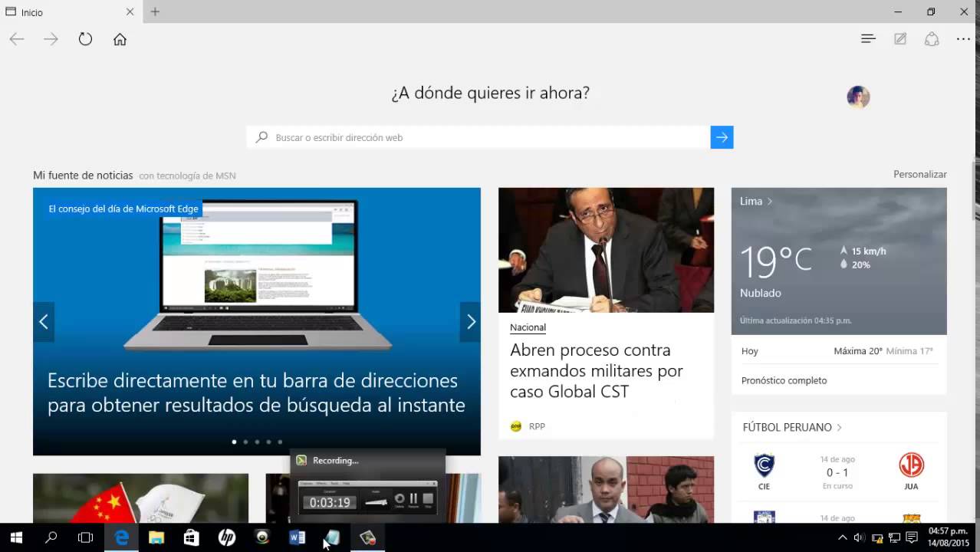Click the browser Back arrow

[17, 39]
